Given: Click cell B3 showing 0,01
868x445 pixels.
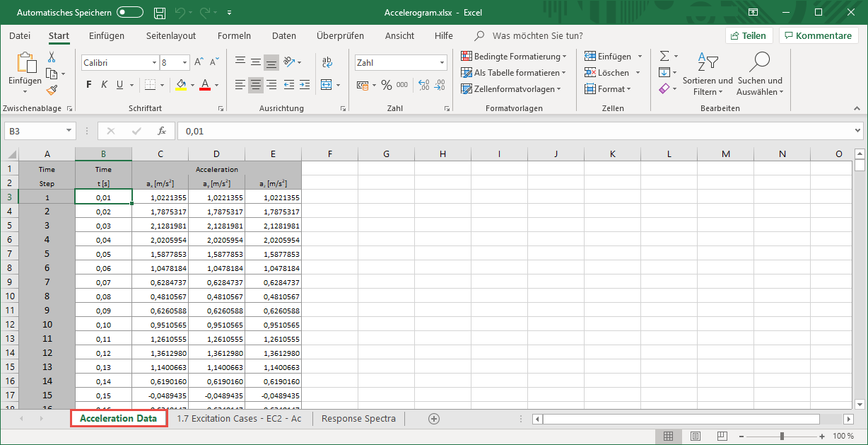Looking at the screenshot, I should [103, 197].
